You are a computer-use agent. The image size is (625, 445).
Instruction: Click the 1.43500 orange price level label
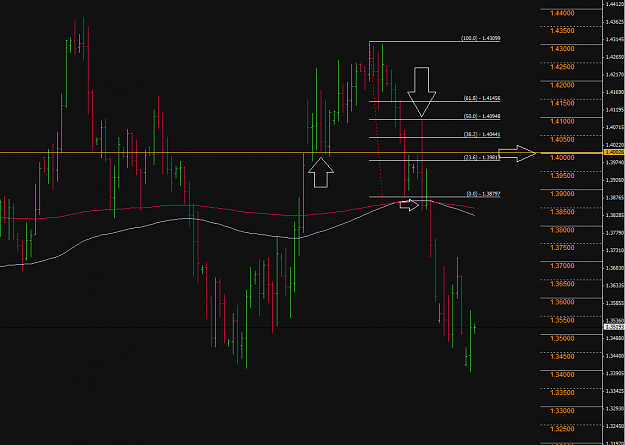coord(562,31)
